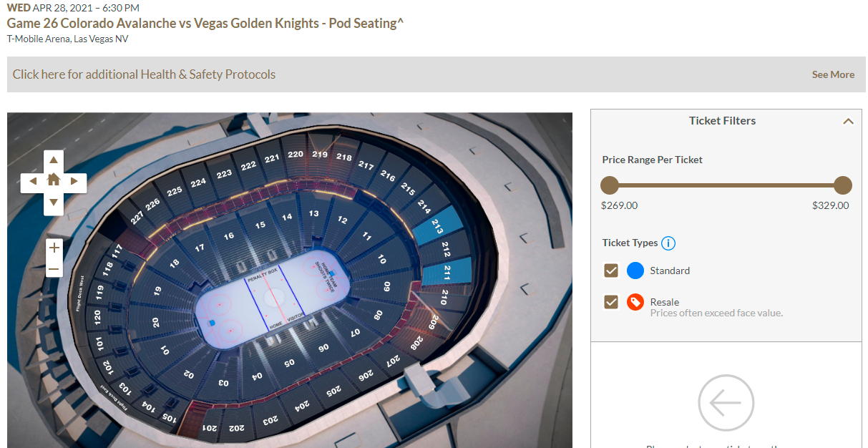
Task: Click the maximum price slider handle
Action: 843,185
